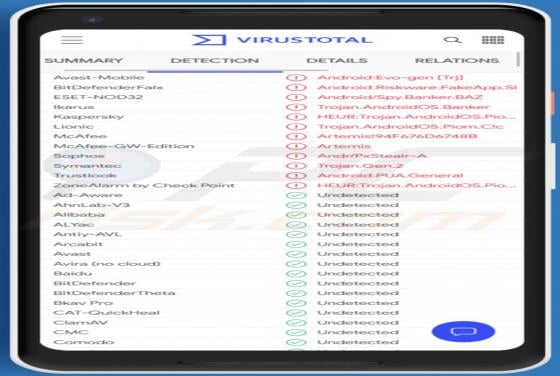Click the alert icon for Trustlook

click(x=296, y=176)
